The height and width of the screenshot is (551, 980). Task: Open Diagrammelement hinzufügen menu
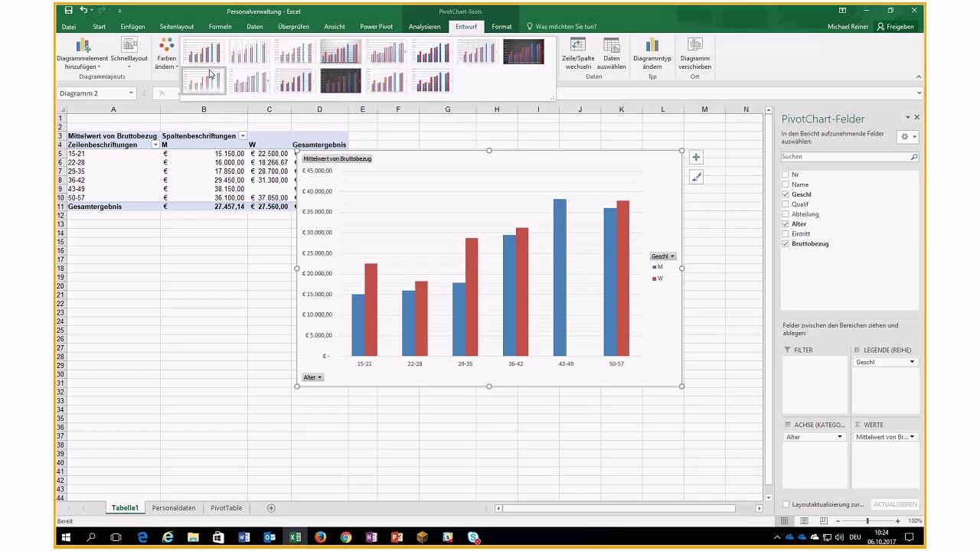pos(83,54)
